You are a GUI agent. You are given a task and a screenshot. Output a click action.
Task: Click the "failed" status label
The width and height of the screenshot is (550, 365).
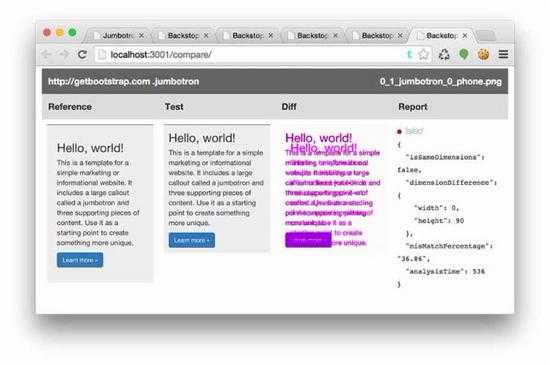pos(414,131)
